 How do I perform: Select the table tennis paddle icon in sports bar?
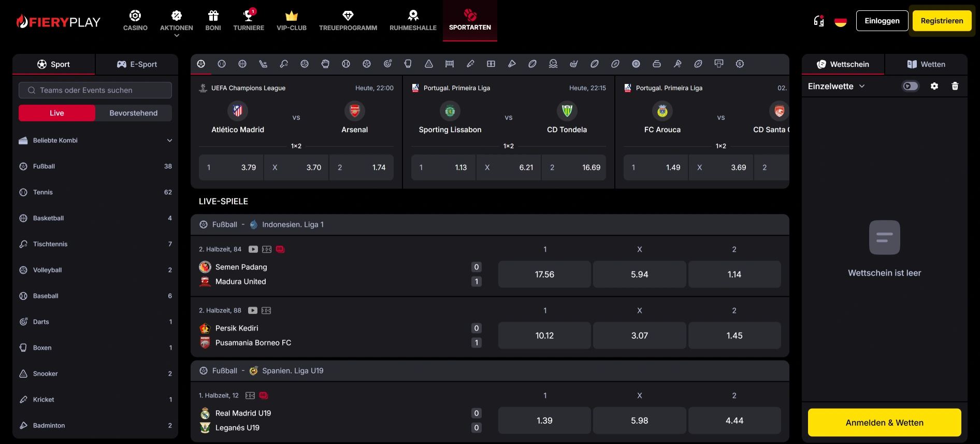284,64
